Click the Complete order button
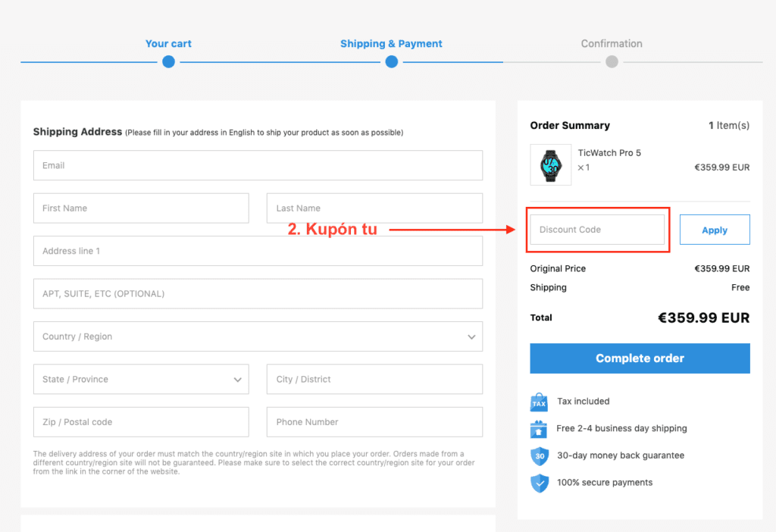This screenshot has height=532, width=776. (640, 358)
